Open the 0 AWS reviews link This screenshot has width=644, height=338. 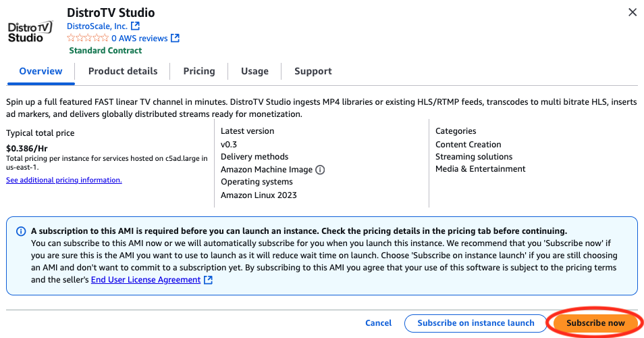pyautogui.click(x=139, y=39)
